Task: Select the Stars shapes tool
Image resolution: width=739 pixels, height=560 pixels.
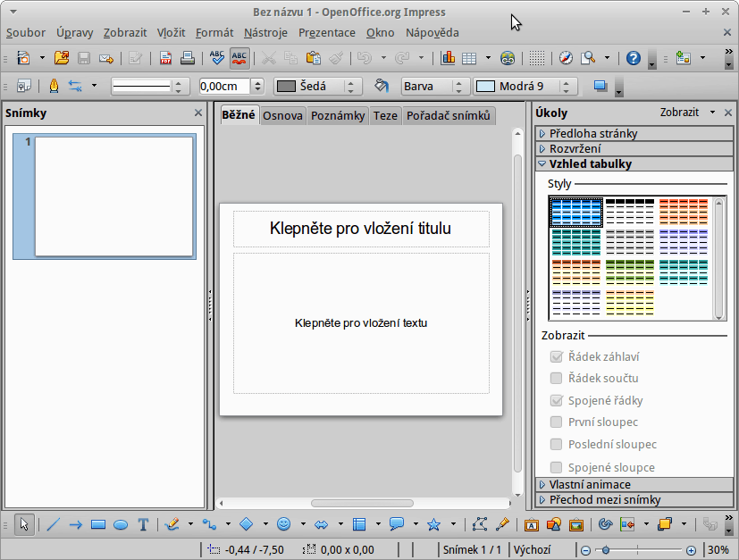Action: pos(433,523)
